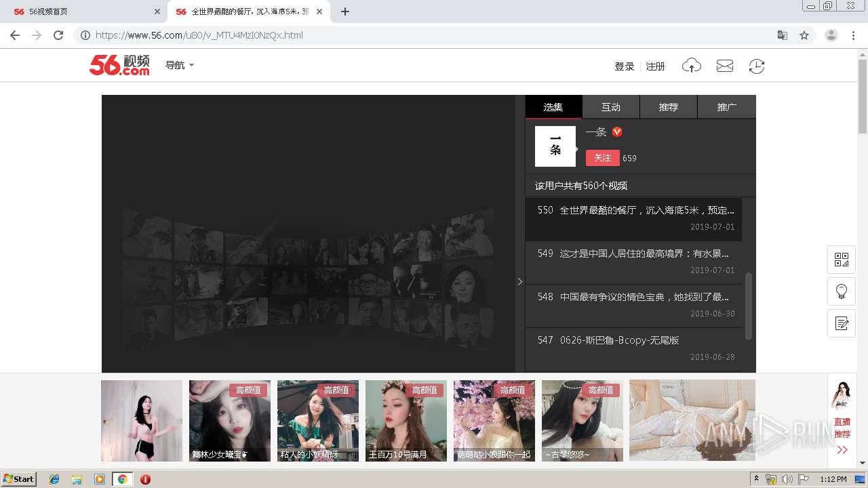
Task: Click the feedback edit side icon
Action: [842, 323]
